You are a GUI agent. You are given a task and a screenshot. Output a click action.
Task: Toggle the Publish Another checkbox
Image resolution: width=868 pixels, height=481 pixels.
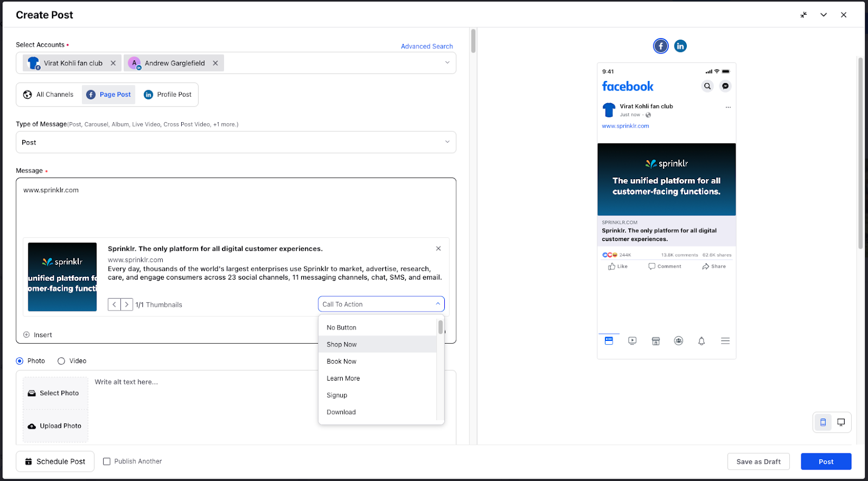[x=107, y=461]
